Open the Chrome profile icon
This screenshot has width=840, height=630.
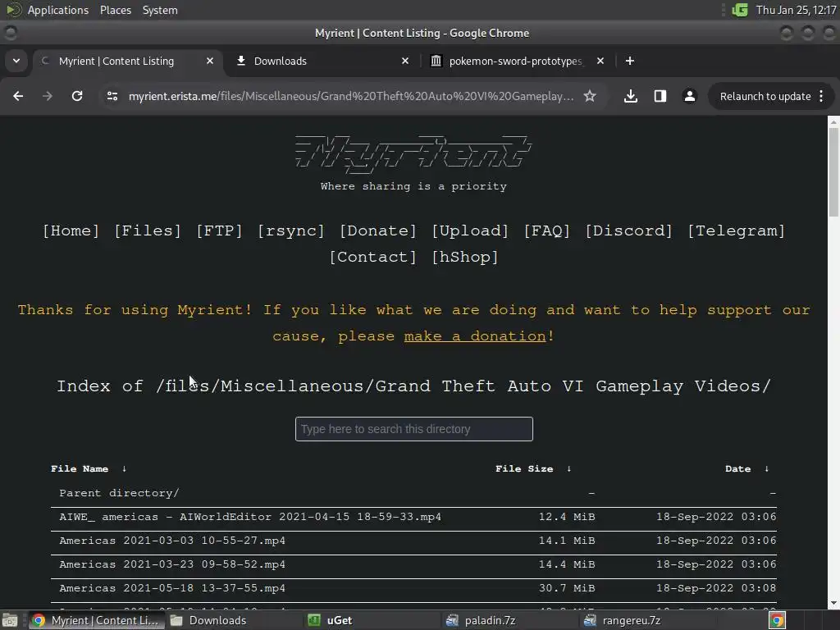tap(689, 96)
